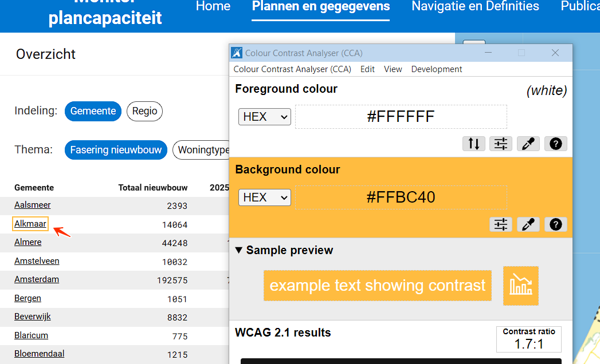
Task: Swap foreground and background colours icon
Action: (474, 144)
